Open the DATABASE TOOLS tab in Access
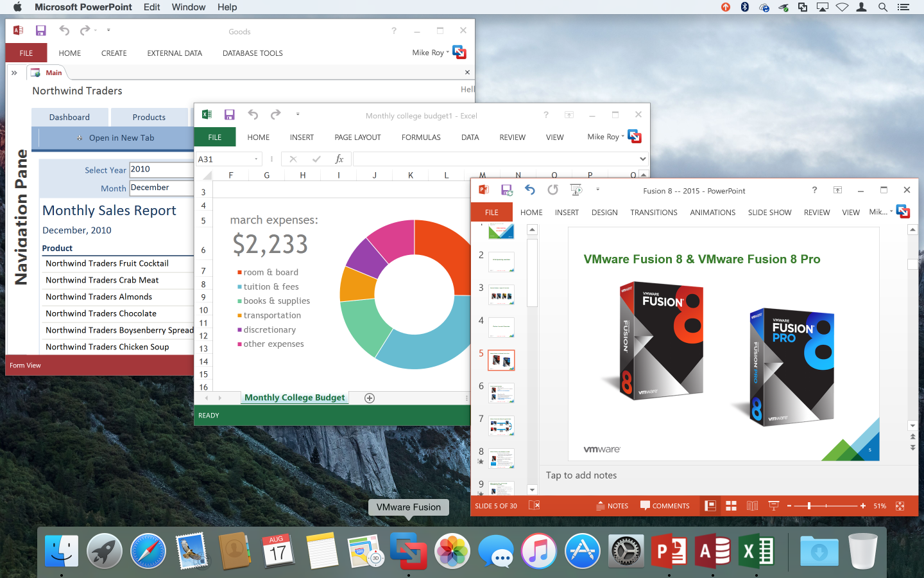924x578 pixels. click(x=252, y=53)
